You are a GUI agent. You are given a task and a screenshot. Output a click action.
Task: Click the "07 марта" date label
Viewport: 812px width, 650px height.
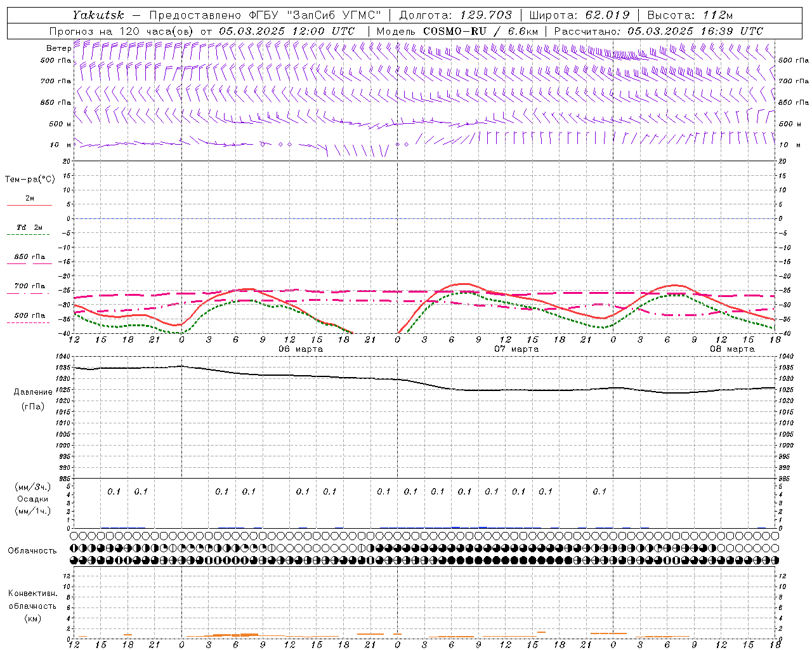(x=516, y=349)
